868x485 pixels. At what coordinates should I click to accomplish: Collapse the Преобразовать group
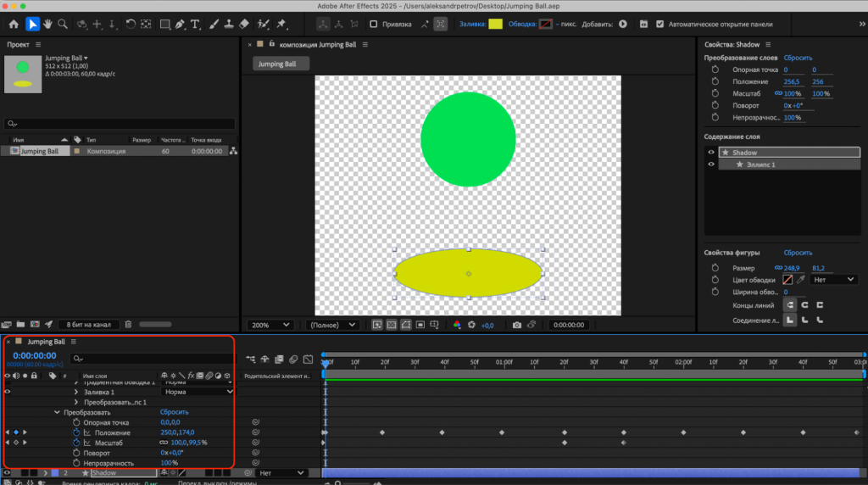coord(57,412)
